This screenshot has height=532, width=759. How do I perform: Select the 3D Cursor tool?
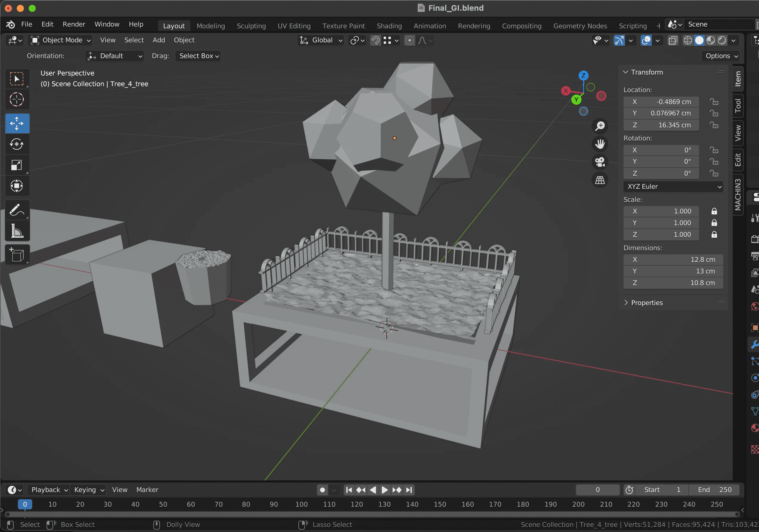click(17, 100)
